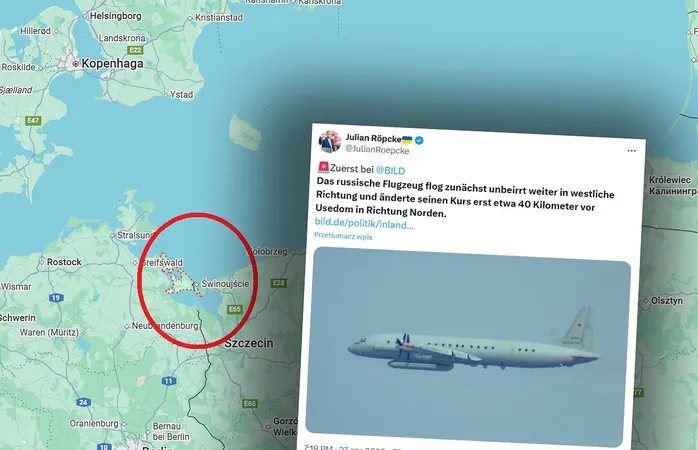Open the aircraft photo in tweet
The image size is (698, 450).
point(467,347)
